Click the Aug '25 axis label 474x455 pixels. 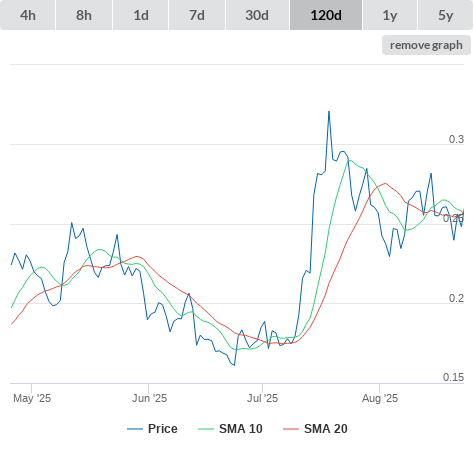(x=380, y=398)
